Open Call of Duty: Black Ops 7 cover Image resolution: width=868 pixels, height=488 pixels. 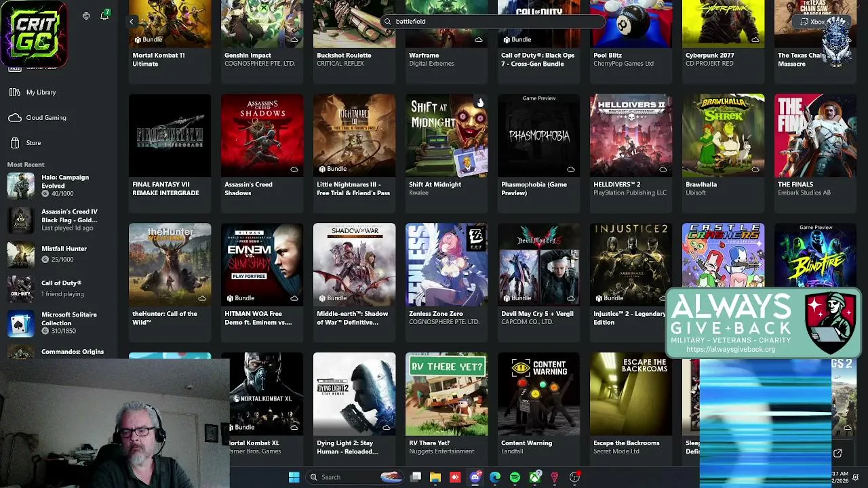click(539, 24)
